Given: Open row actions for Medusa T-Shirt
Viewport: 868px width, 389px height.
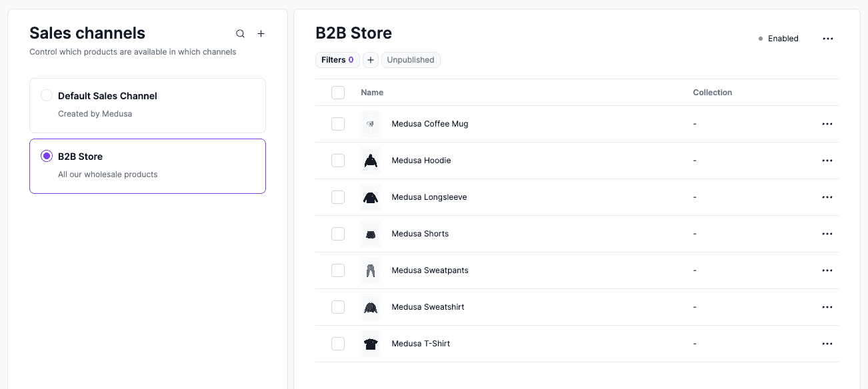Looking at the screenshot, I should (x=827, y=344).
